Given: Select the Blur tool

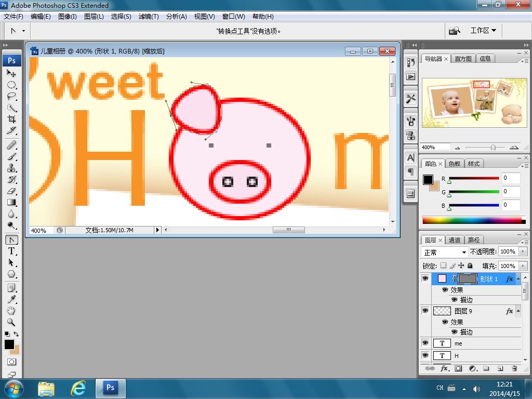Looking at the screenshot, I should pos(11,214).
